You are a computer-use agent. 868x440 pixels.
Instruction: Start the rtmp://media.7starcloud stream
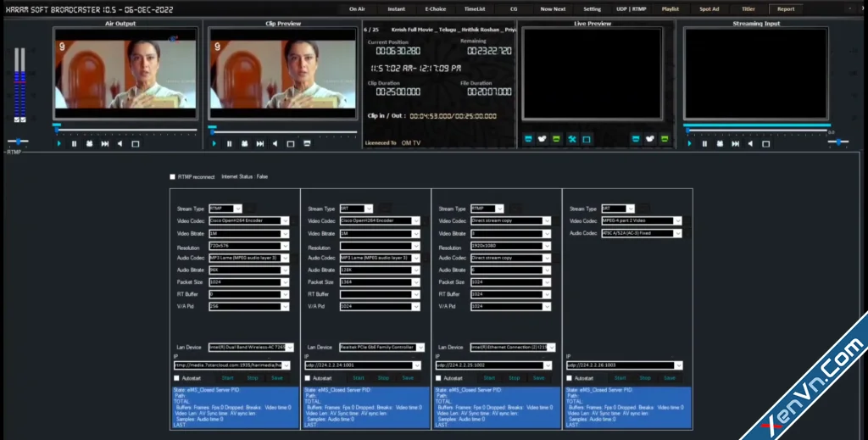[227, 378]
